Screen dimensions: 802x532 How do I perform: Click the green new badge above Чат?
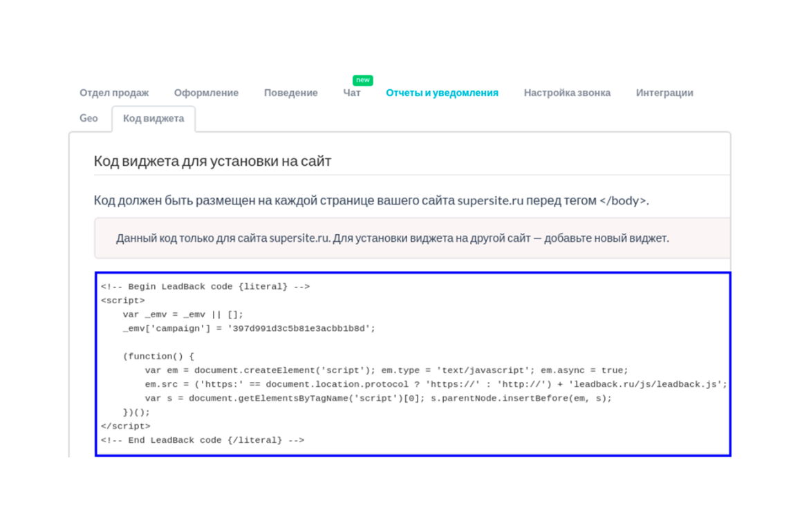363,79
